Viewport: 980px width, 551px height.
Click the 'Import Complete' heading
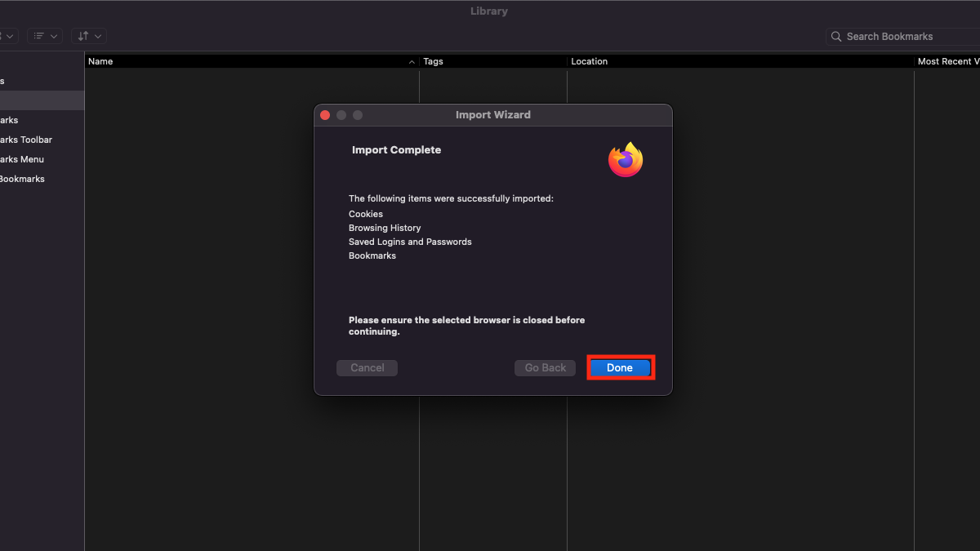point(396,150)
